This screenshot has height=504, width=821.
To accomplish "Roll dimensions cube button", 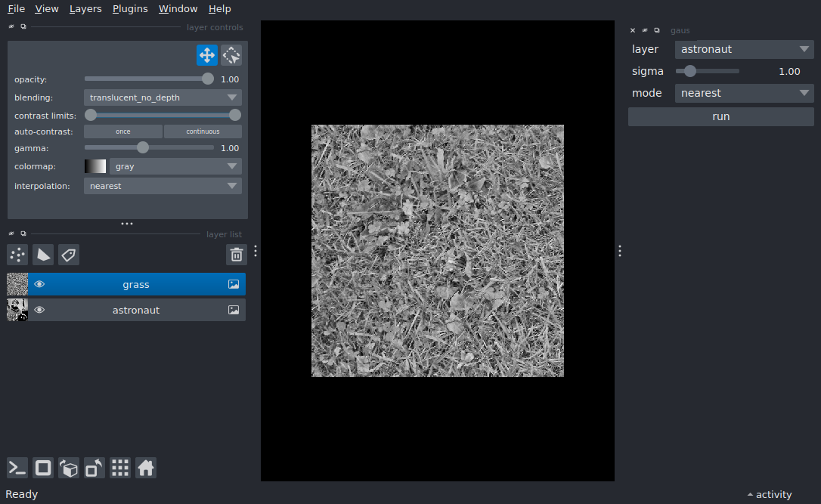I will pyautogui.click(x=69, y=468).
